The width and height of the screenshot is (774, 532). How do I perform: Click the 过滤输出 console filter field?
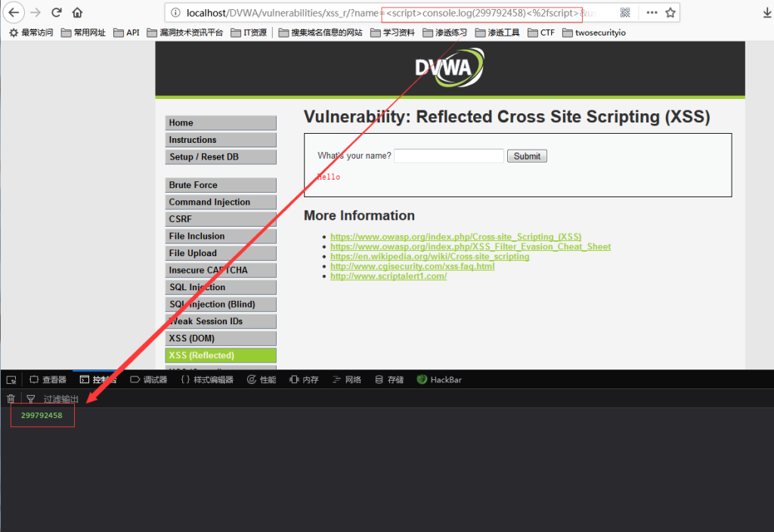coord(60,399)
